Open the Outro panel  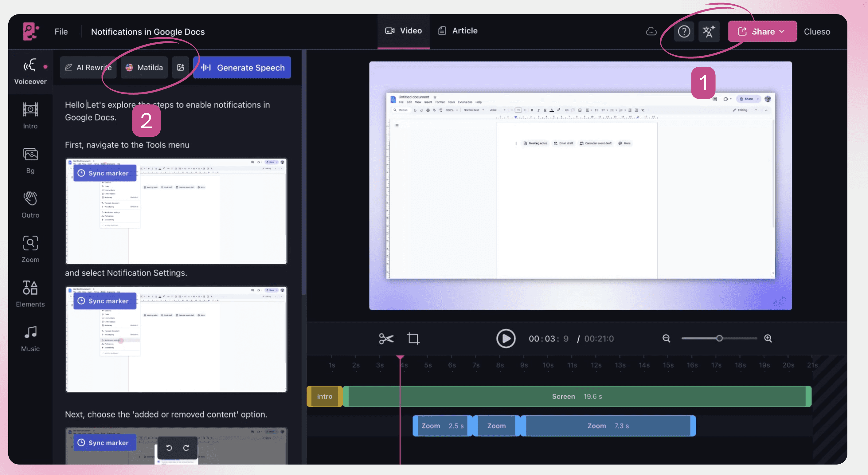[30, 205]
